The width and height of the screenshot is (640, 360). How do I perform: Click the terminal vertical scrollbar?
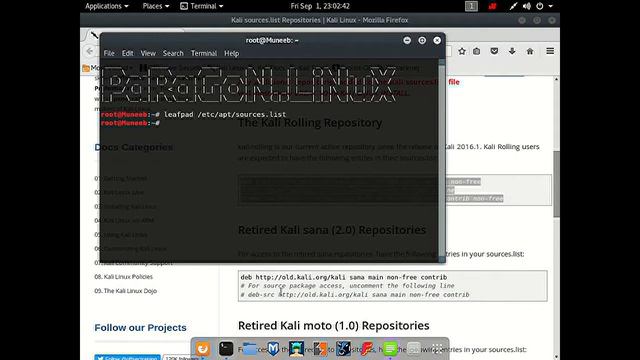click(442, 160)
